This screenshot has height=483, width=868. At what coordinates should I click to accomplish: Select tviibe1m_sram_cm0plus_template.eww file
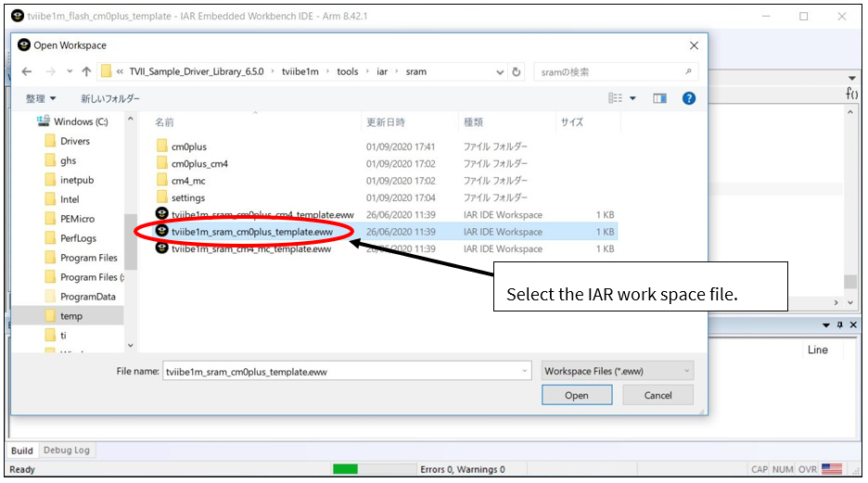coord(252,232)
